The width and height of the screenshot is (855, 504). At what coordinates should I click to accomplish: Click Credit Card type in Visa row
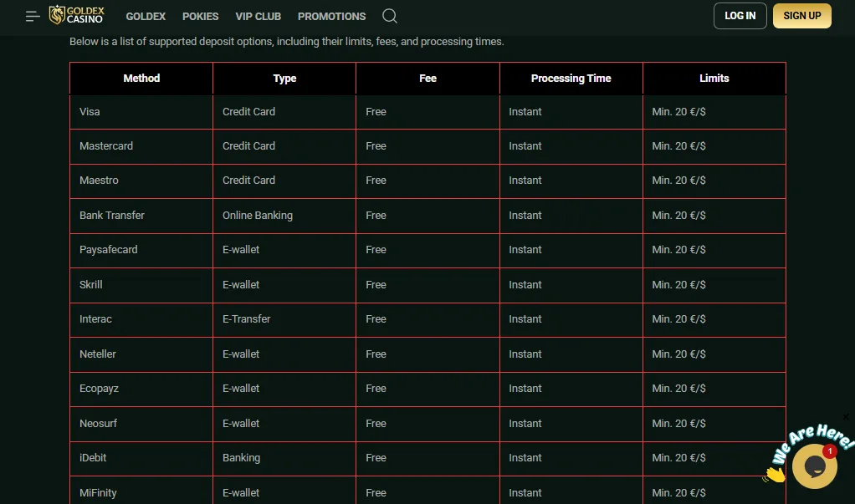pos(284,112)
